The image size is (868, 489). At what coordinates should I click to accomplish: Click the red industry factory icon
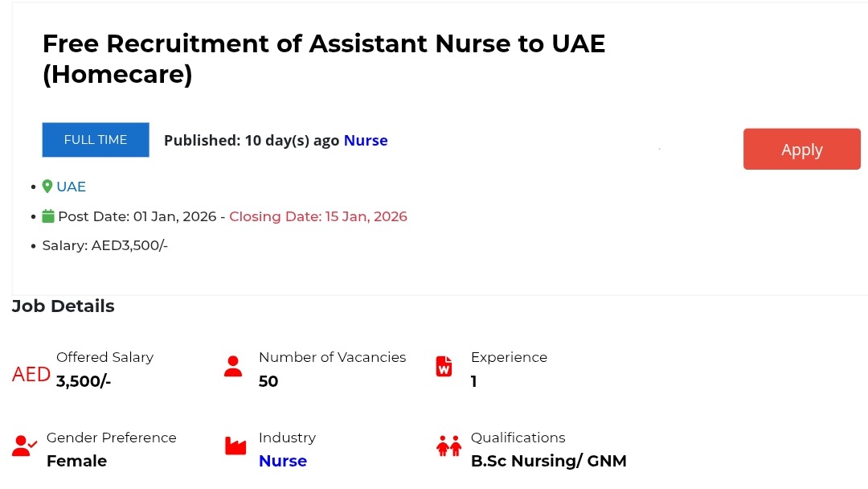click(235, 446)
